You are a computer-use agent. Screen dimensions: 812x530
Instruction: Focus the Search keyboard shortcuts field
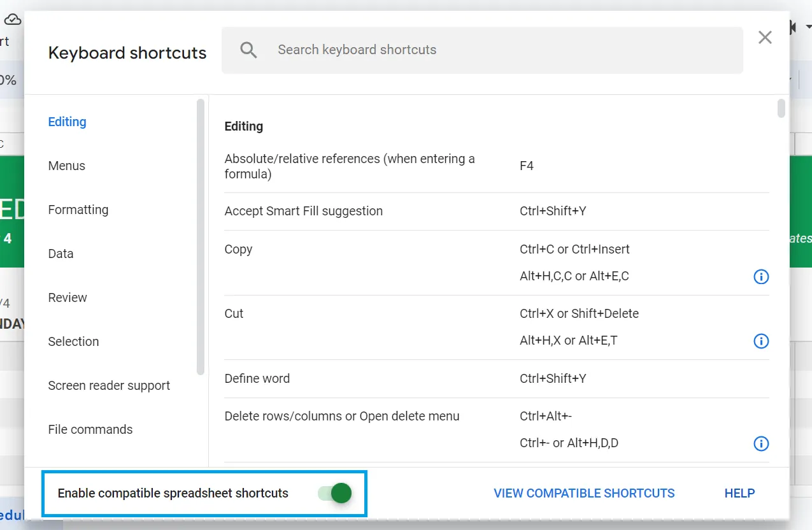click(482, 50)
